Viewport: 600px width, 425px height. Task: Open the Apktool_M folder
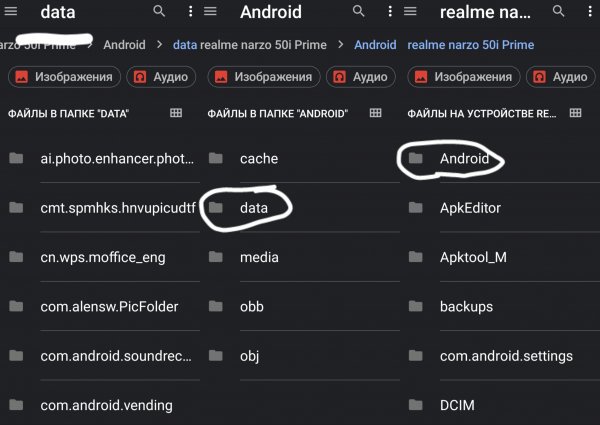coord(501,257)
